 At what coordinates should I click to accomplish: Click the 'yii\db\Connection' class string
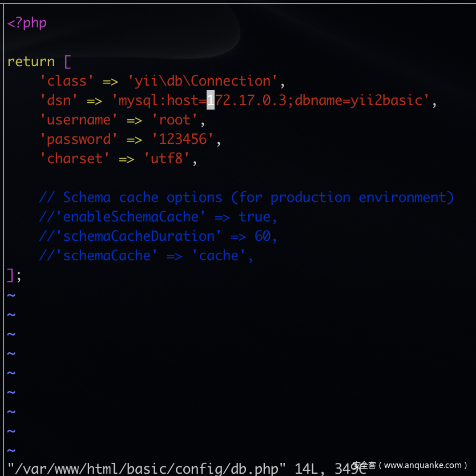tap(203, 81)
